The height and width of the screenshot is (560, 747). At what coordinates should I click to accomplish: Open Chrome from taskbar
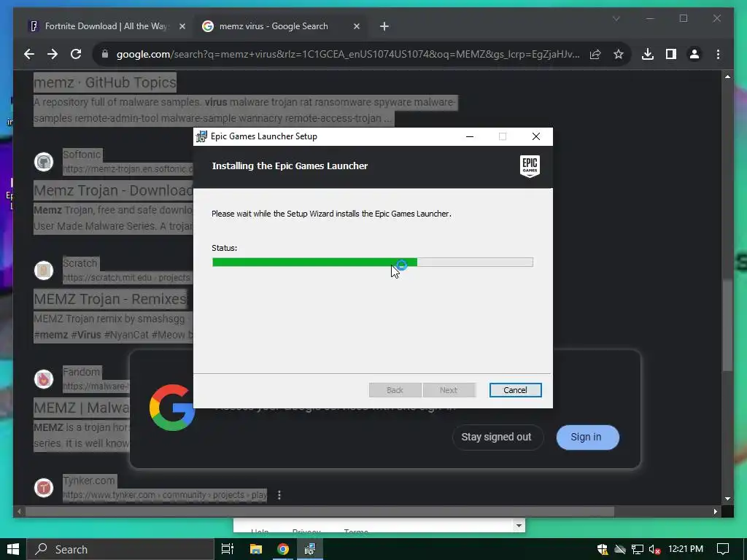(283, 549)
